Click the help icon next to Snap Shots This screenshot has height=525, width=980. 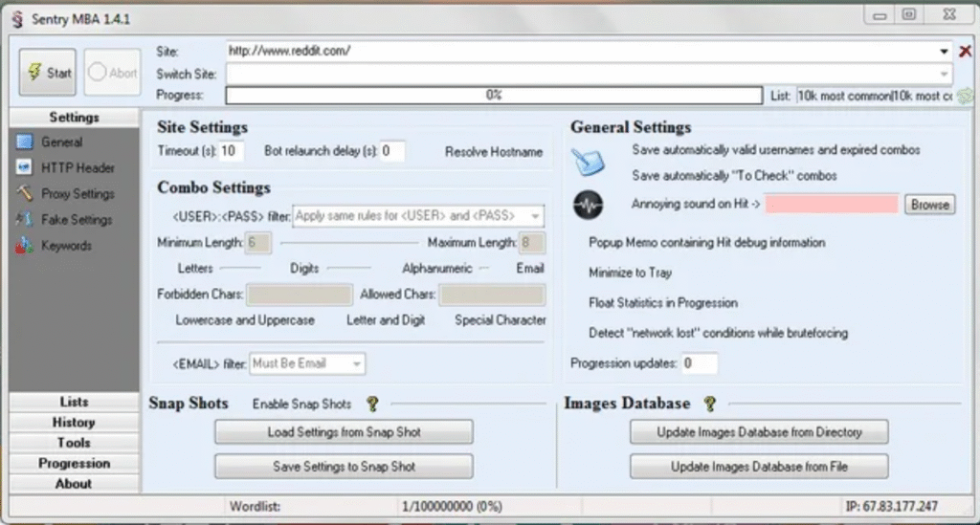pyautogui.click(x=372, y=404)
